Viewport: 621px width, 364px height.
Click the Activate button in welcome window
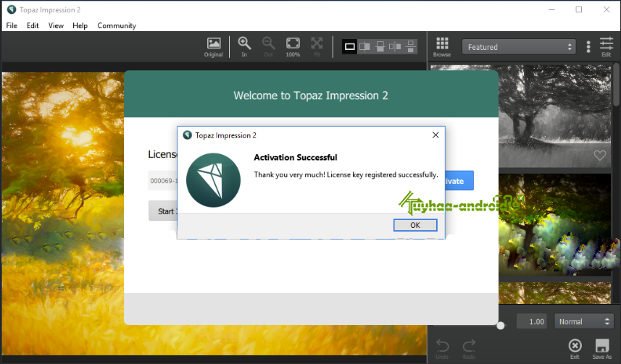coord(459,181)
